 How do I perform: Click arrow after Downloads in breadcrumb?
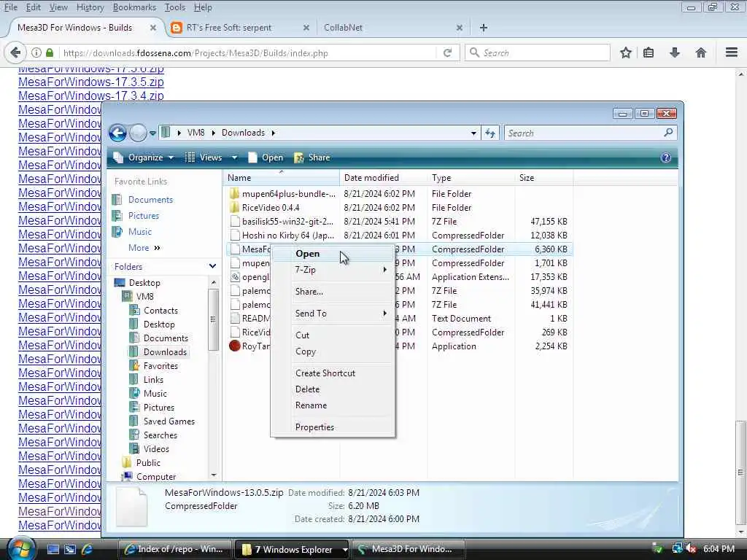point(274,133)
